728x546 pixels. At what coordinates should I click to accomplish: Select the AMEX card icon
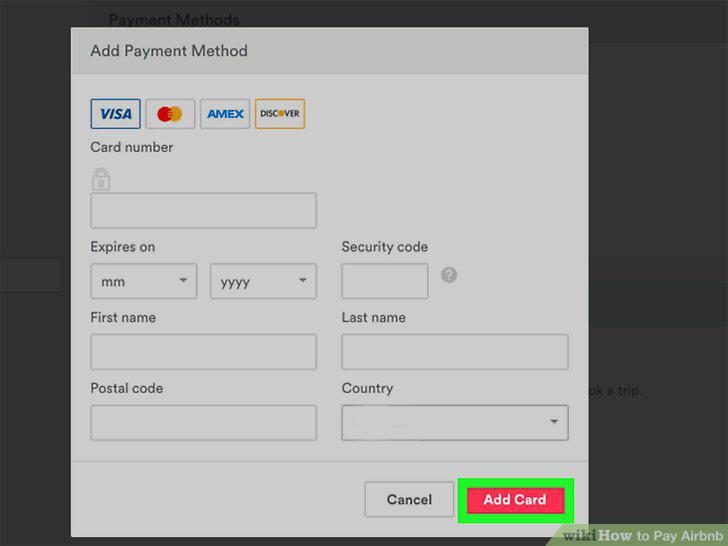point(225,114)
